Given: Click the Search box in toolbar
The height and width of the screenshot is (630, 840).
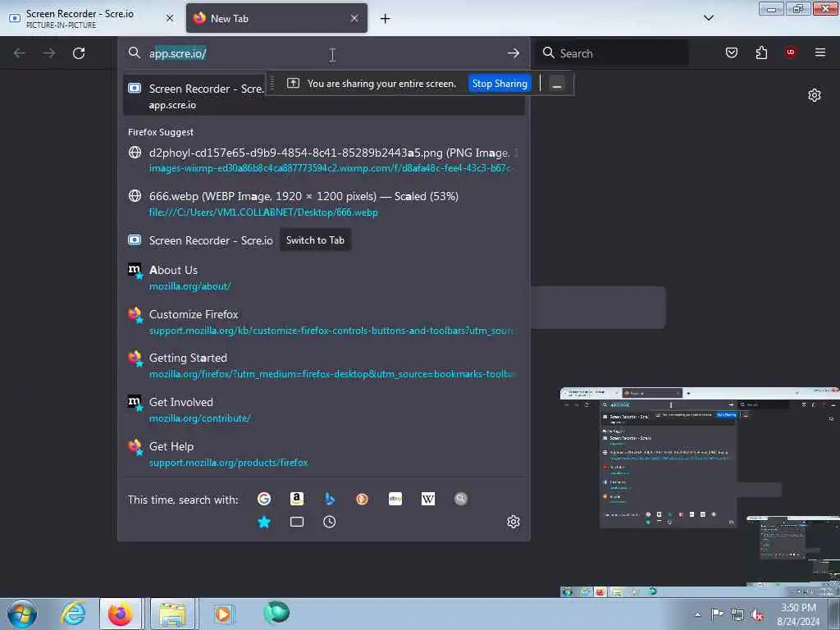Looking at the screenshot, I should tap(612, 53).
